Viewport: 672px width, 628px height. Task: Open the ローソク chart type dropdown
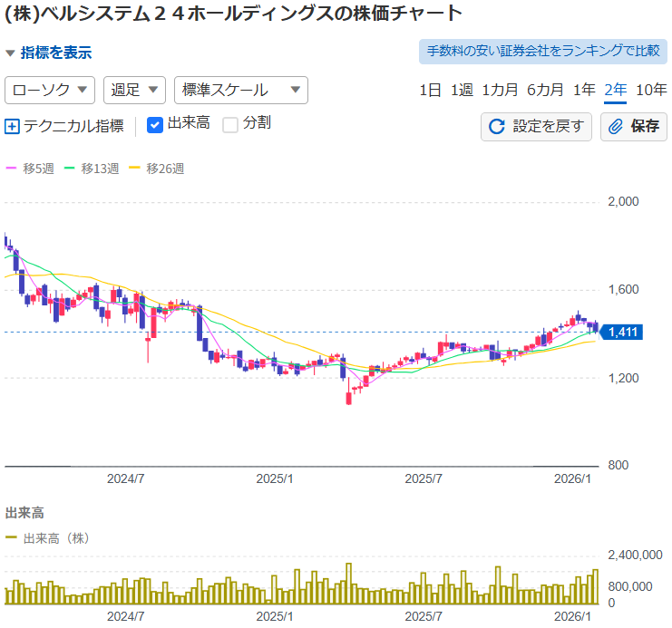click(51, 90)
